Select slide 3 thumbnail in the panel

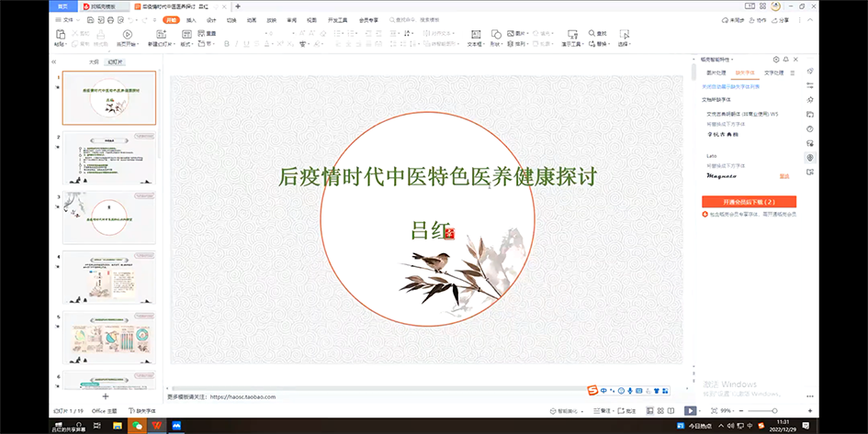(109, 217)
